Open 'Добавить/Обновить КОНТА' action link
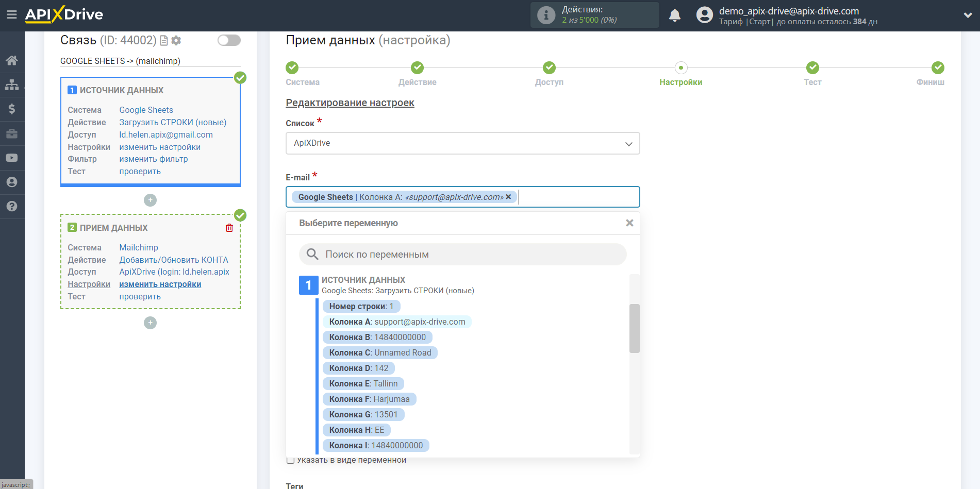This screenshot has width=980, height=489. [174, 260]
